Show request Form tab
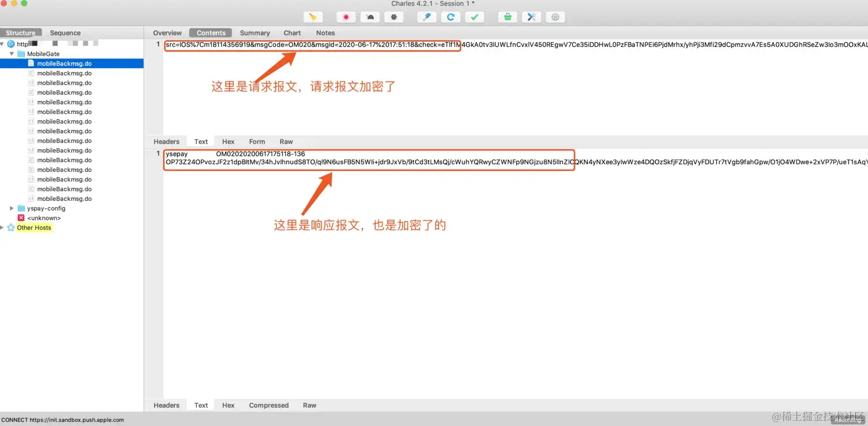Viewport: 868px width, 426px height. (x=257, y=142)
